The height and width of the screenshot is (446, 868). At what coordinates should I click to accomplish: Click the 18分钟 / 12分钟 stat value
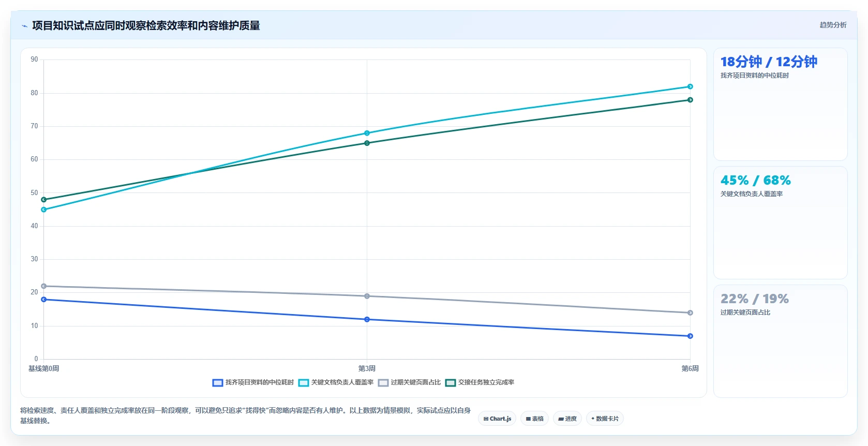point(769,62)
